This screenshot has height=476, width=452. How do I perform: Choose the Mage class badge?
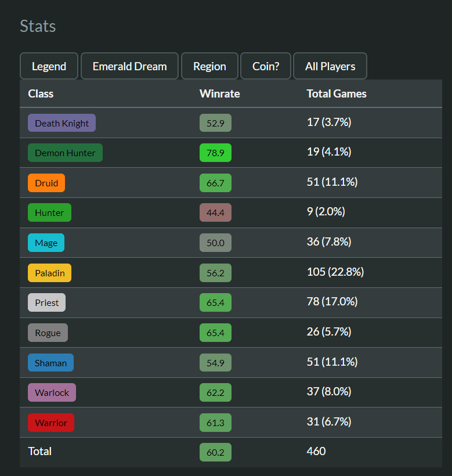coord(46,243)
